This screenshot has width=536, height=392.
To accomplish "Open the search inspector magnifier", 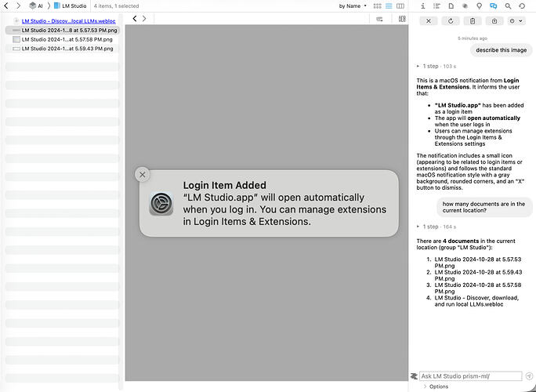I will coord(508,5).
